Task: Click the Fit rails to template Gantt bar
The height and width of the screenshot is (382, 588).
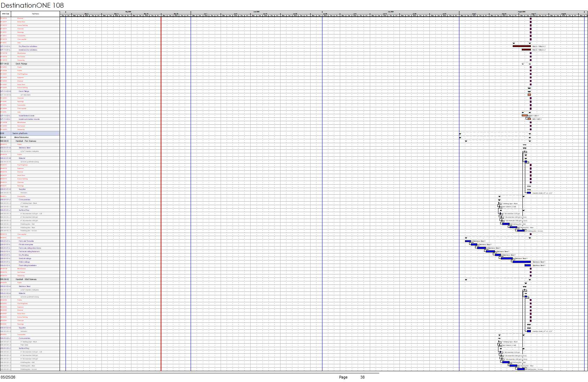Action: click(474, 244)
